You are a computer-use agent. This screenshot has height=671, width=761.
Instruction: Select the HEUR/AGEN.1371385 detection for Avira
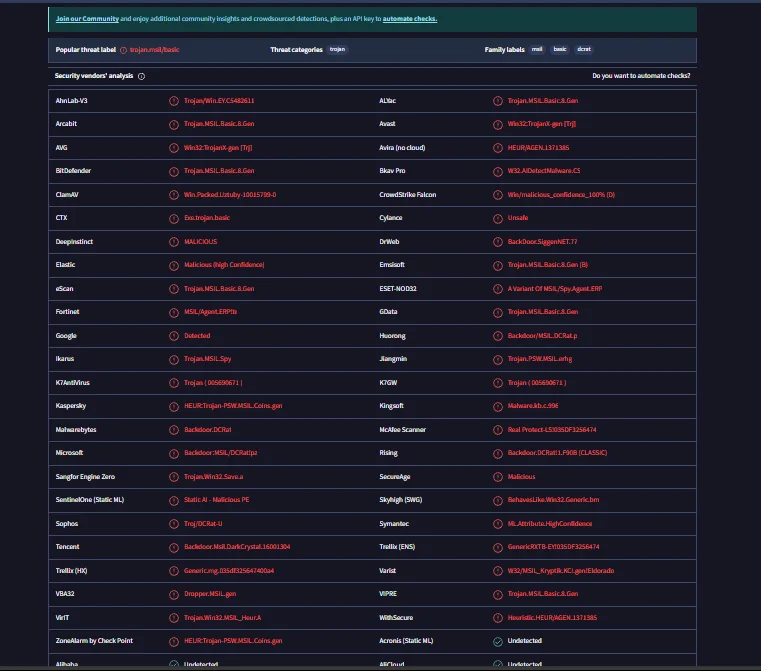click(538, 147)
